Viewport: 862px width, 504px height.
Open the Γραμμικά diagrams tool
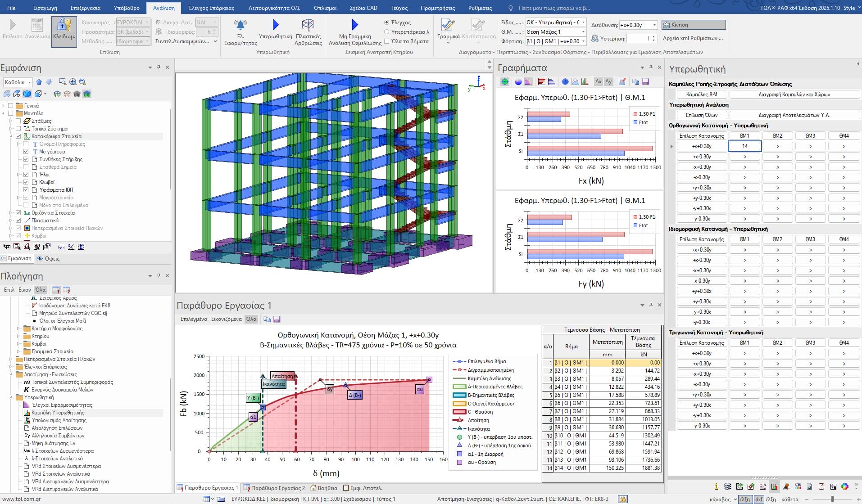point(448,25)
